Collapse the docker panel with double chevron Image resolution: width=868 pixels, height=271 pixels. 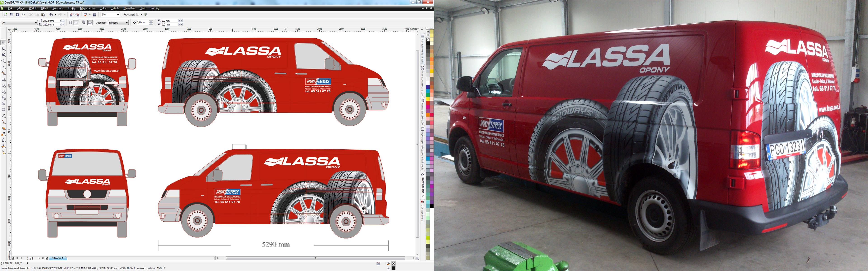coord(422,29)
